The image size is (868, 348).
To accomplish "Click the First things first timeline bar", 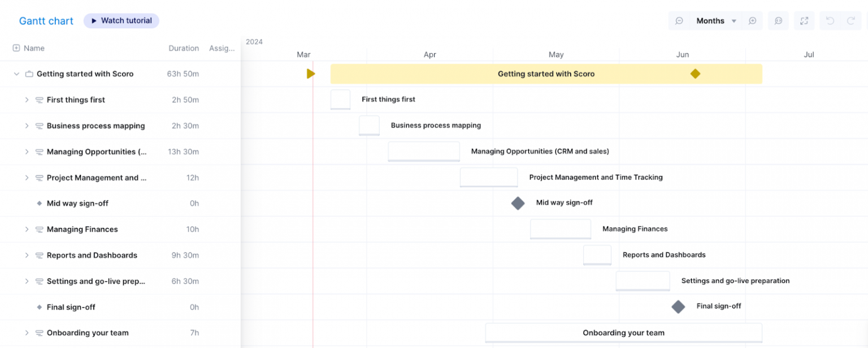I will click(x=340, y=100).
